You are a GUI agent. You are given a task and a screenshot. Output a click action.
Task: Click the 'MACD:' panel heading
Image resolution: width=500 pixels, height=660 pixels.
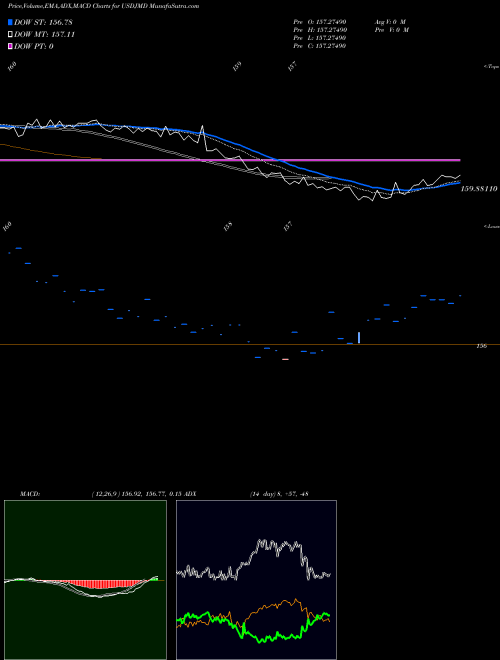(30, 494)
